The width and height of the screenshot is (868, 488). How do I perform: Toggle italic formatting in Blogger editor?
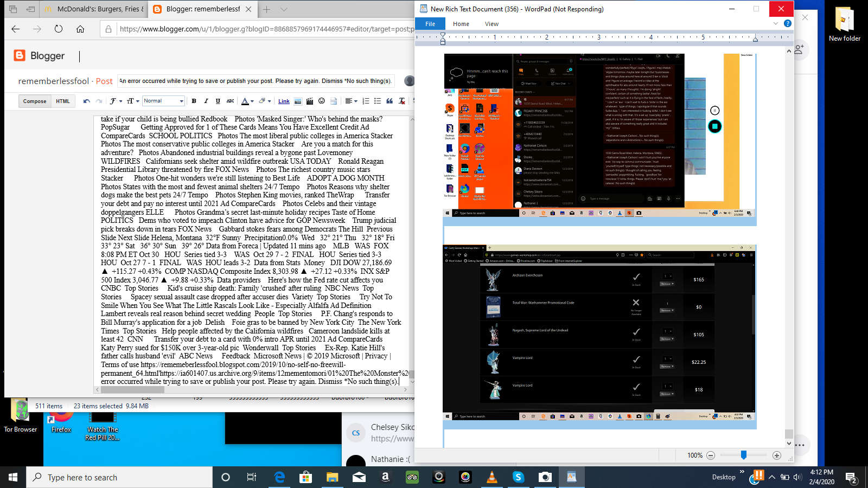click(206, 101)
